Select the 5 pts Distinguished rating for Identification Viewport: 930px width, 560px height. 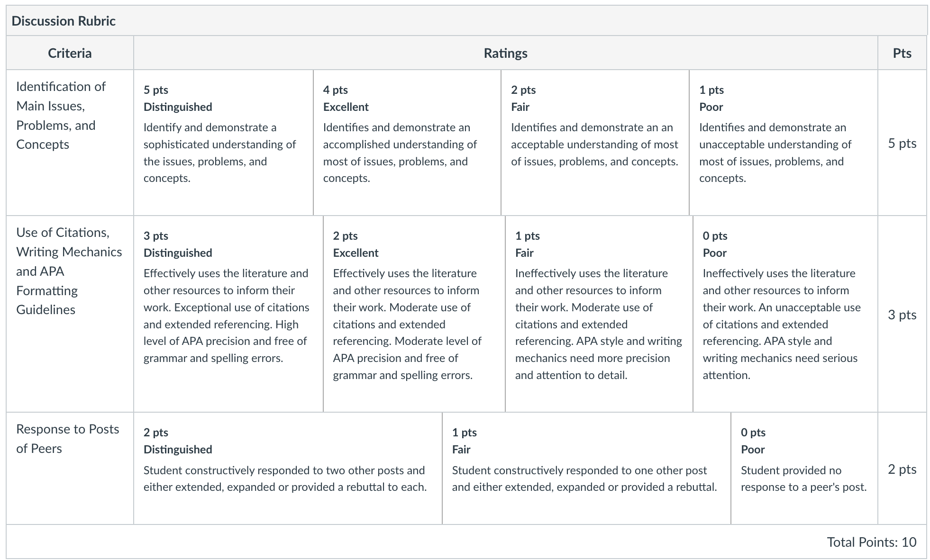[223, 143]
